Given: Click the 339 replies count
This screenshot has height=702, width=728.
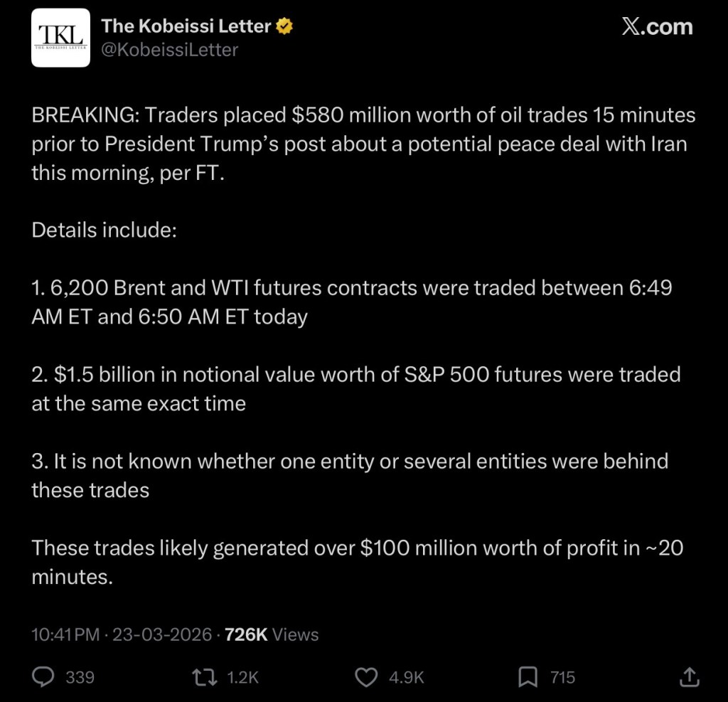Looking at the screenshot, I should point(80,677).
